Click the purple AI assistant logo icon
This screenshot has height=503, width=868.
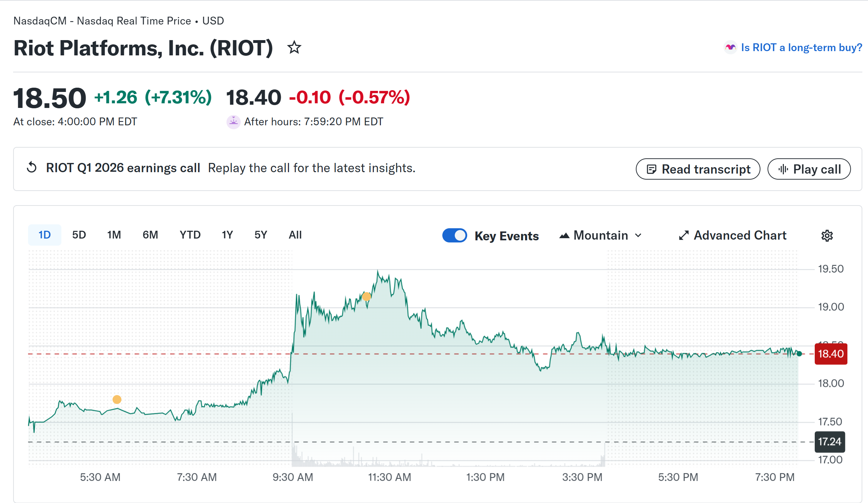[730, 47]
